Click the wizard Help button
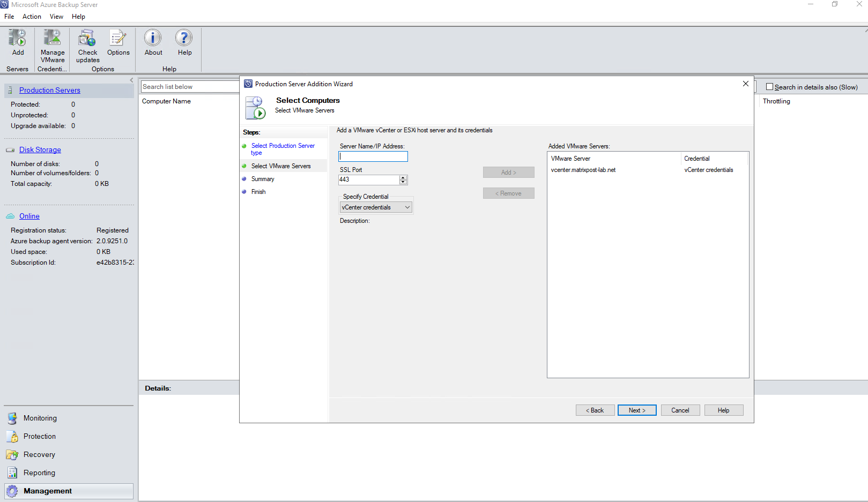The height and width of the screenshot is (502, 868). click(724, 410)
